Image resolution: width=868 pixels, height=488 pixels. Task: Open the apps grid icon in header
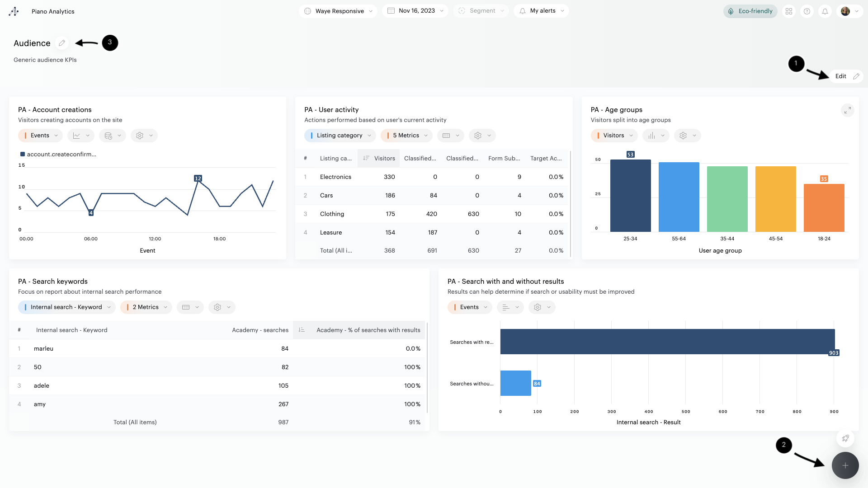pos(789,11)
